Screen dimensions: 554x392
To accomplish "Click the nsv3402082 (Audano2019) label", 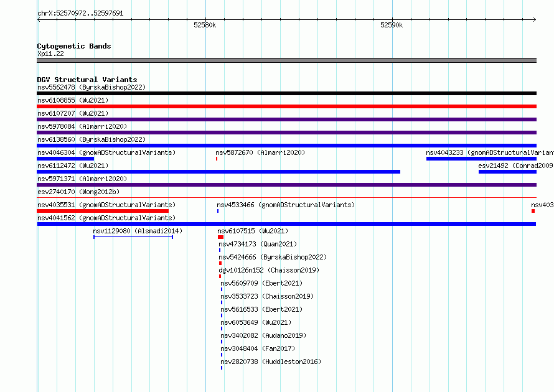I will [263, 335].
